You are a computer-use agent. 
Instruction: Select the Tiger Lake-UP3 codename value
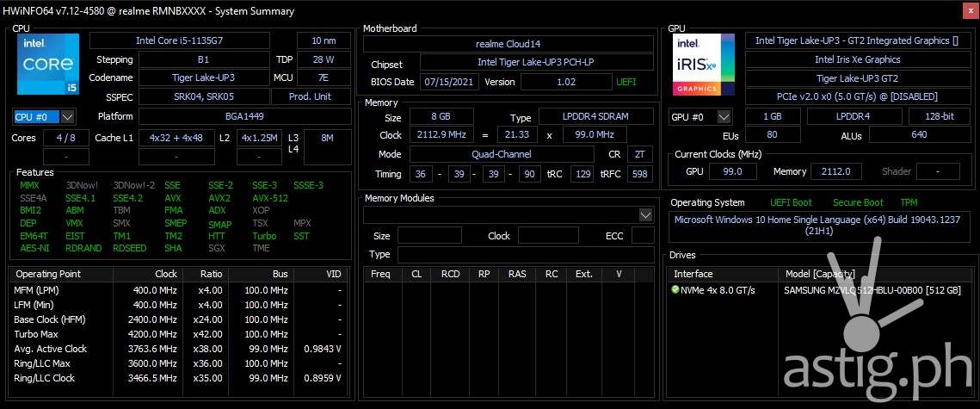pos(203,78)
